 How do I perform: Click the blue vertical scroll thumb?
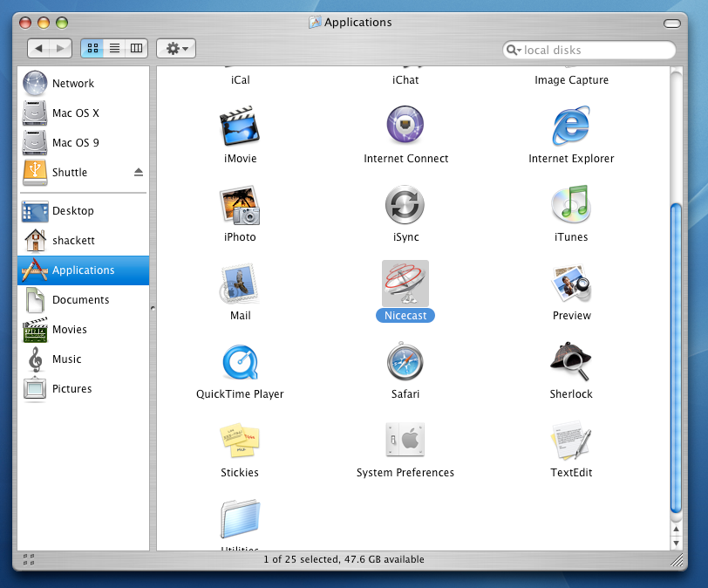tap(676, 359)
